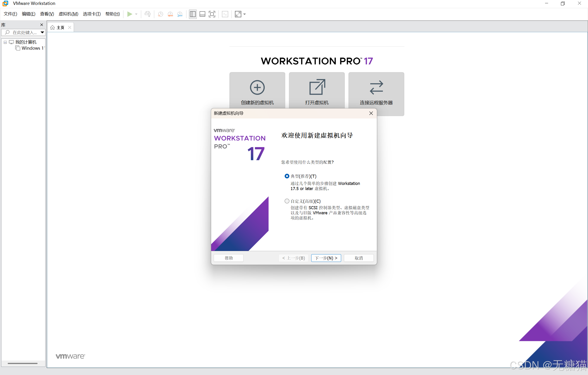
Task: Click the library horizontal scrollbar
Action: (x=22, y=363)
